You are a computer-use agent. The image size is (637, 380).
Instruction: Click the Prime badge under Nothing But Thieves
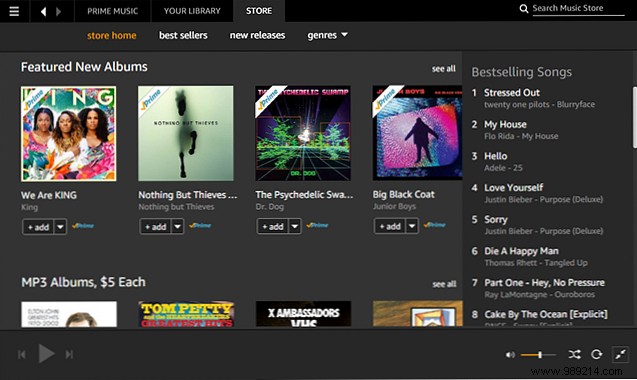(200, 225)
